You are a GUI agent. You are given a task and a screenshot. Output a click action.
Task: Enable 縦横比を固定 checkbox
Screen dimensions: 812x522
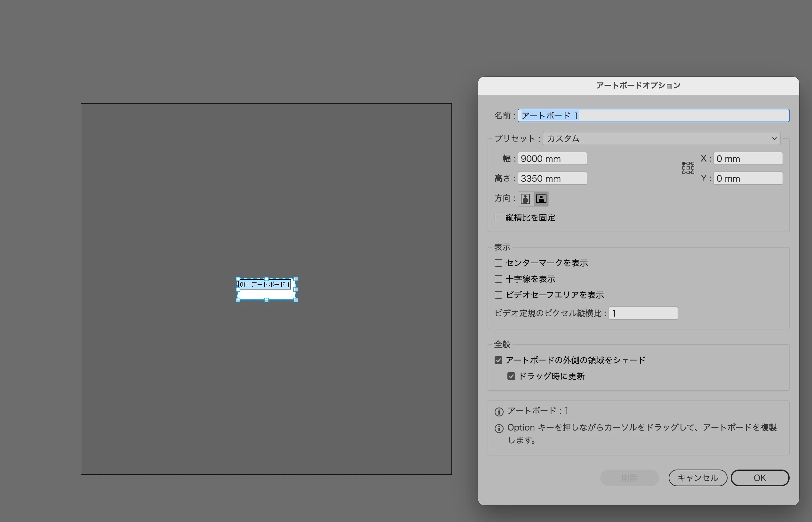click(498, 217)
